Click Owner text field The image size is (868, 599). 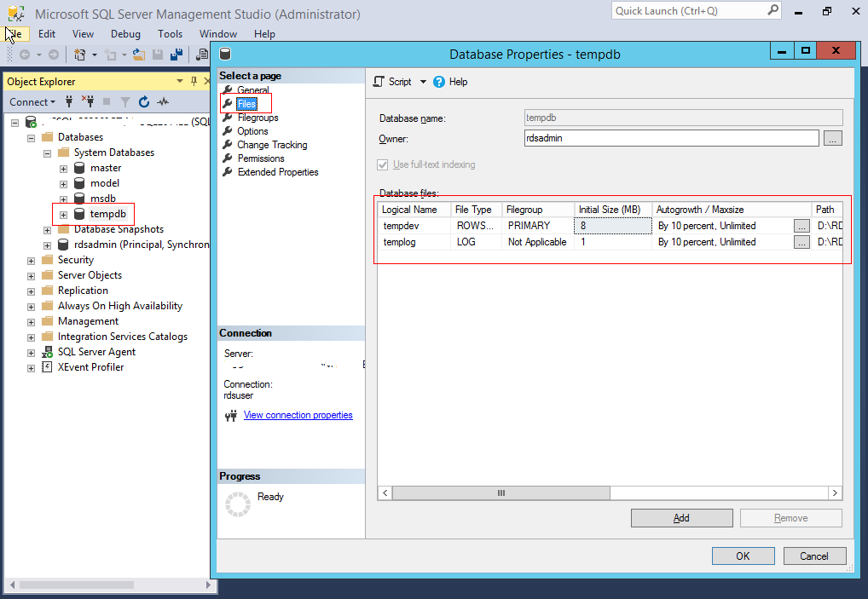(671, 138)
